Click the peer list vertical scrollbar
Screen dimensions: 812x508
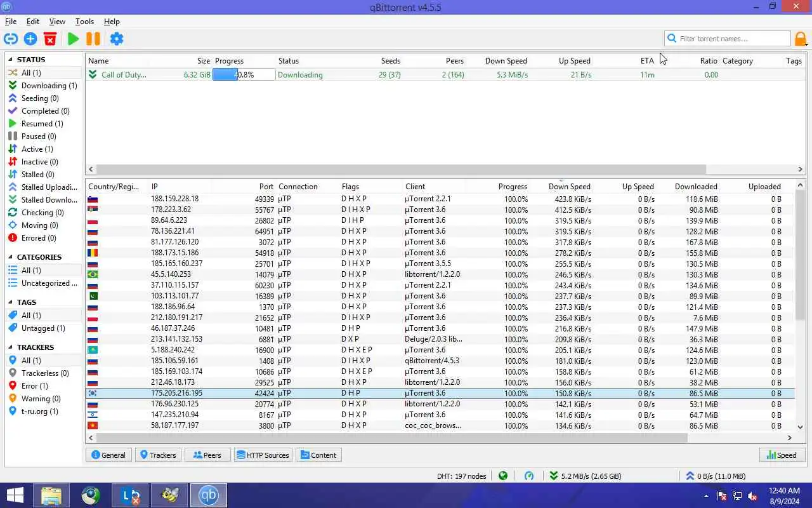point(801,255)
